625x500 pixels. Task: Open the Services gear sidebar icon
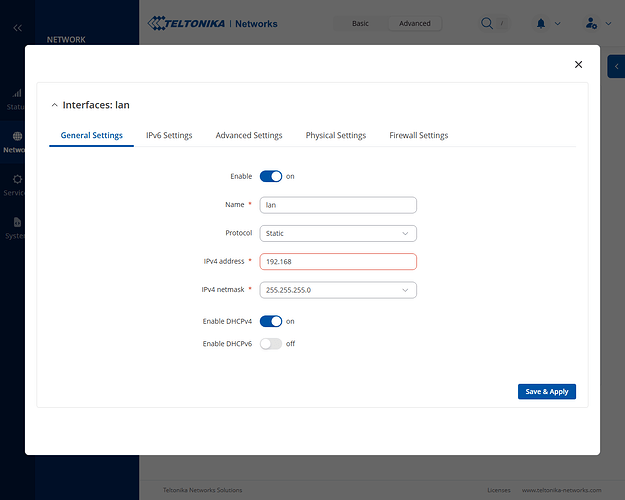click(x=17, y=179)
